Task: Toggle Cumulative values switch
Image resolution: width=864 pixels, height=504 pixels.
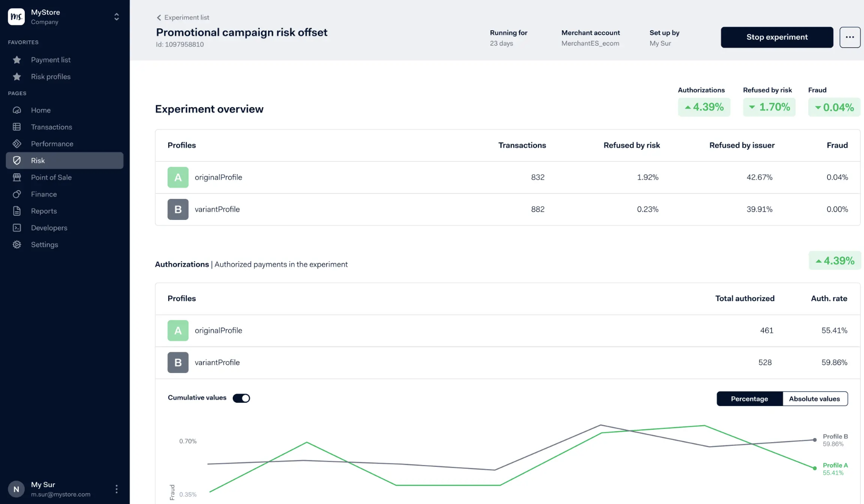Action: [241, 398]
